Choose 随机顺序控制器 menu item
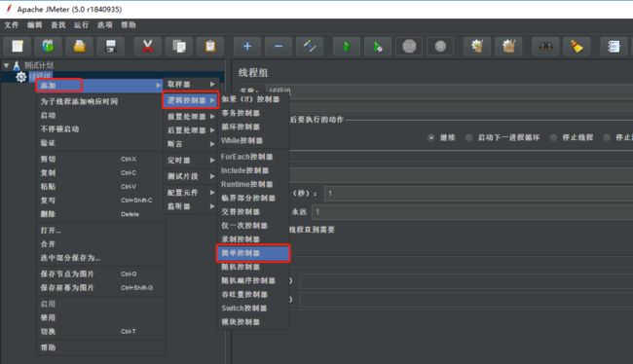The image size is (633, 364). point(253,280)
